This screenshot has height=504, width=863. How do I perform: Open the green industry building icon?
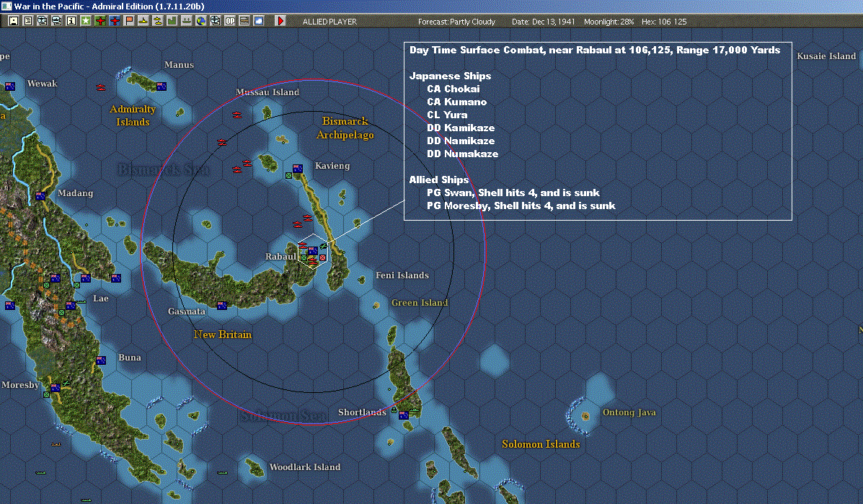pos(172,21)
